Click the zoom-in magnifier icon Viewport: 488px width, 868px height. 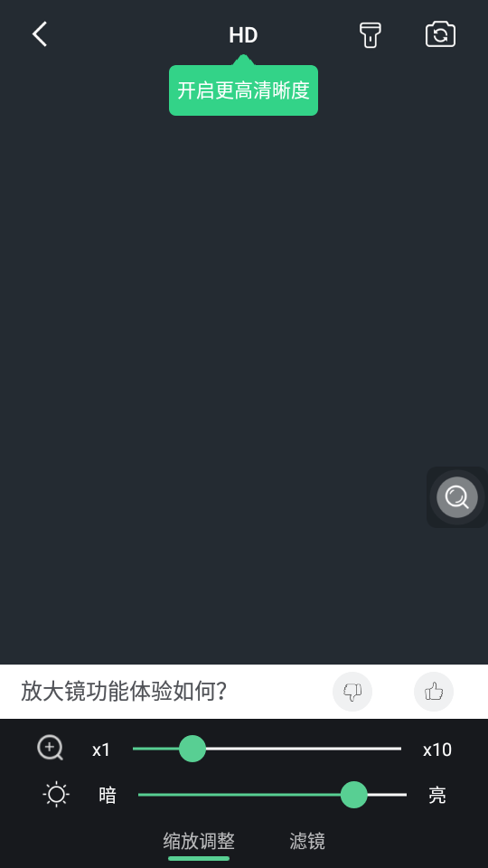[x=51, y=749]
